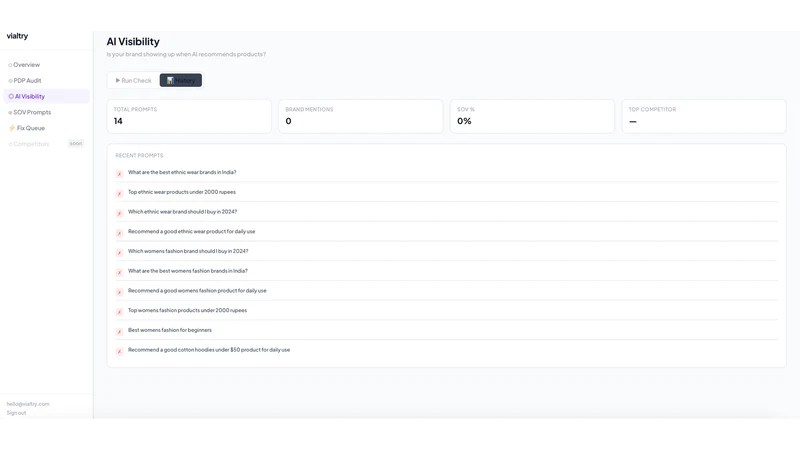Click red X beside 'cotton hoodies under $50' prompt
The height and width of the screenshot is (450, 800).
pos(119,352)
